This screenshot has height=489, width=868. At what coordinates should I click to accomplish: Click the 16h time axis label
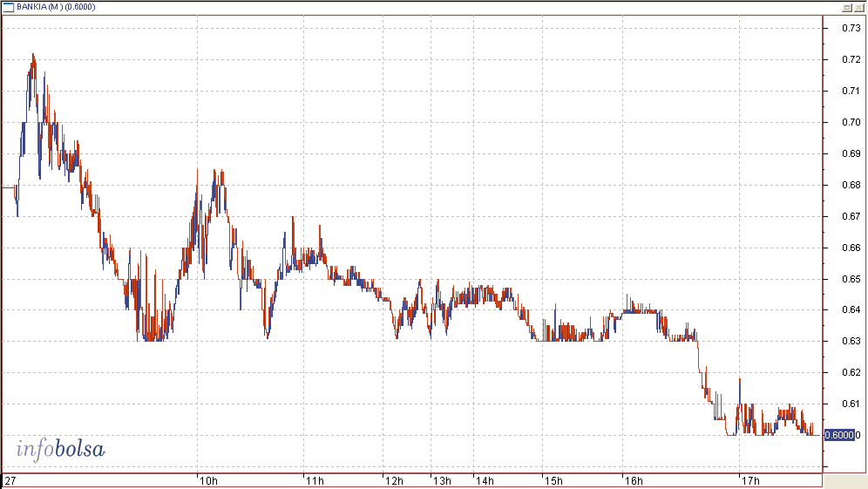pos(634,480)
